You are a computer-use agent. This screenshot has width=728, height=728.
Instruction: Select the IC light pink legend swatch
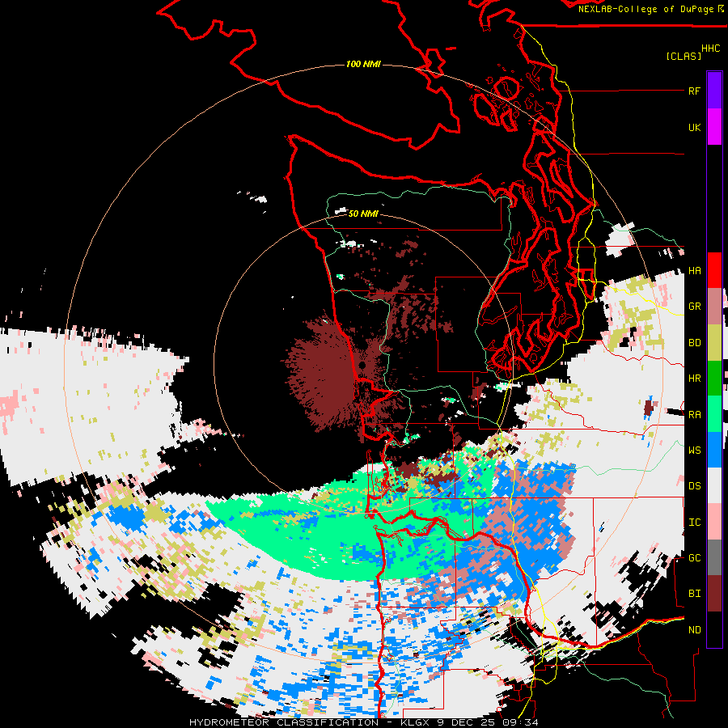pos(714,522)
